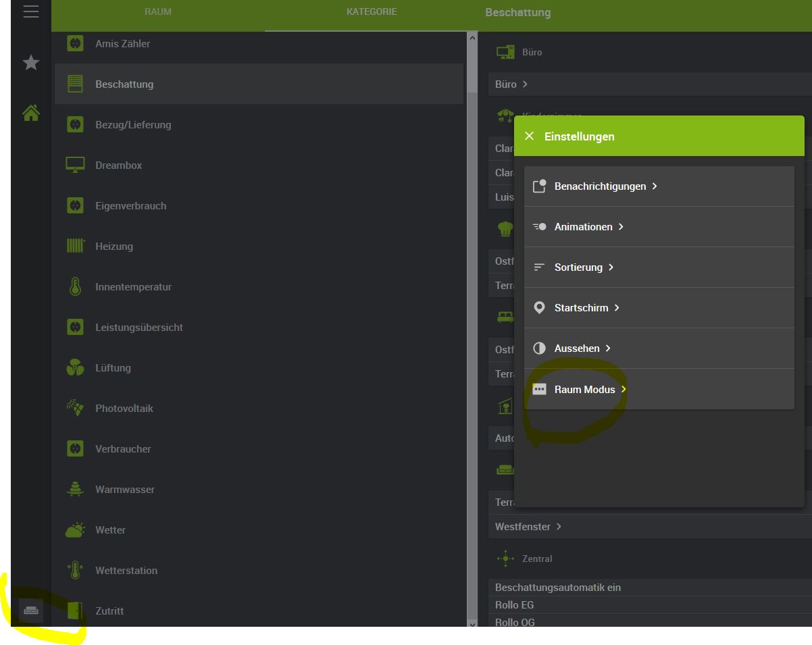Click the Innentemperatur thermometer icon
This screenshot has height=645, width=812.
click(x=75, y=286)
